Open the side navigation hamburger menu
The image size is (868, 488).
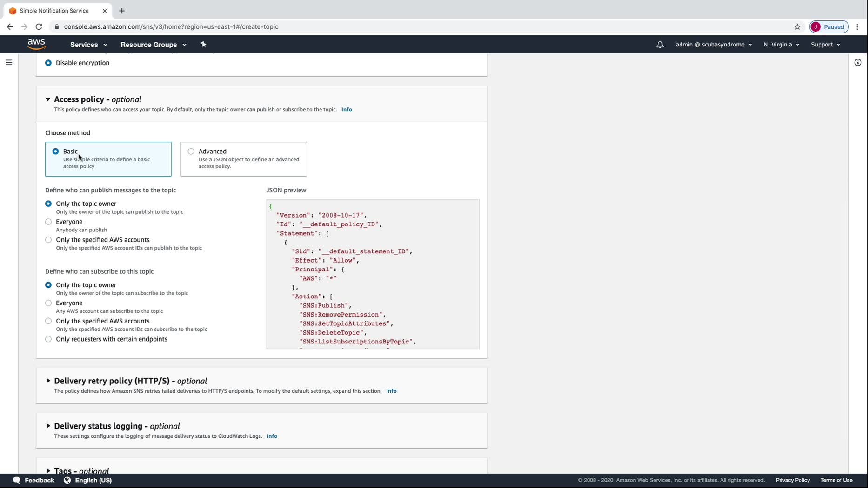tap(9, 62)
